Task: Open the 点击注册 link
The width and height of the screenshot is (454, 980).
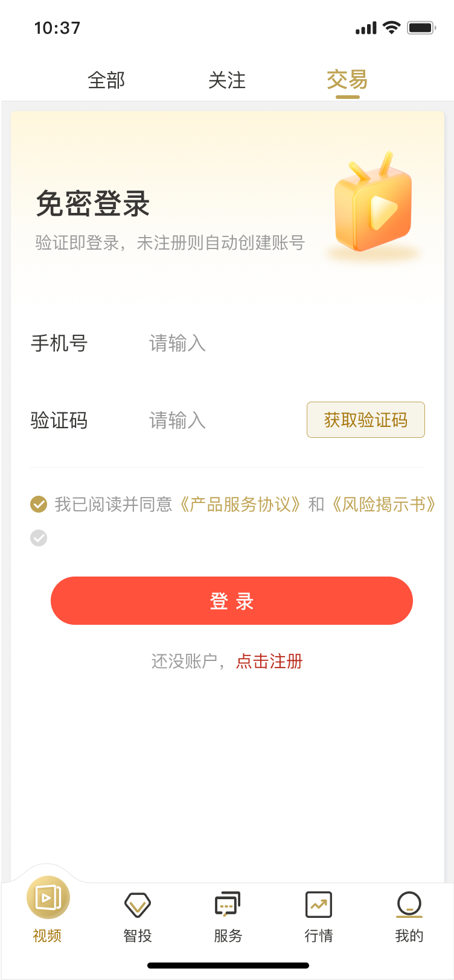Action: point(269,662)
